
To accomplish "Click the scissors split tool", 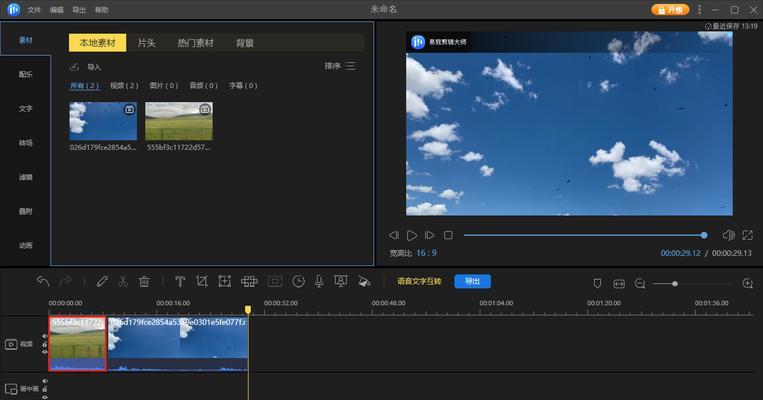I will point(123,281).
